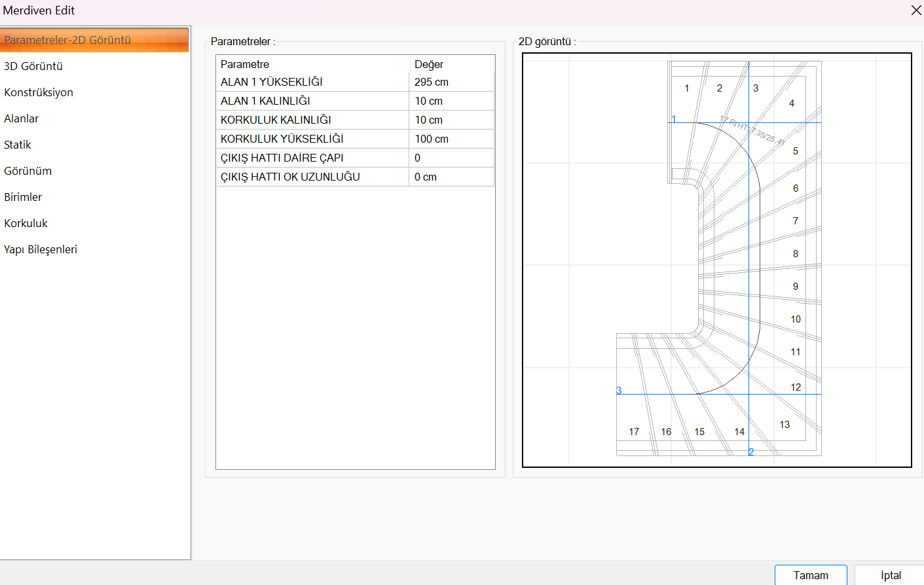Click the ALAN 1 YÜKSEKLİĞİ parameter row
This screenshot has width=924, height=585.
356,82
